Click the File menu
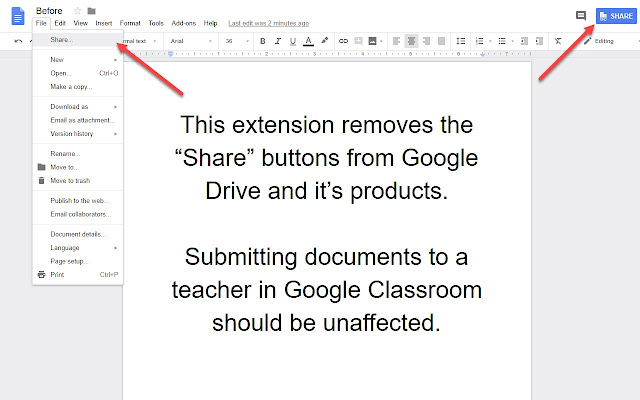 coord(41,23)
